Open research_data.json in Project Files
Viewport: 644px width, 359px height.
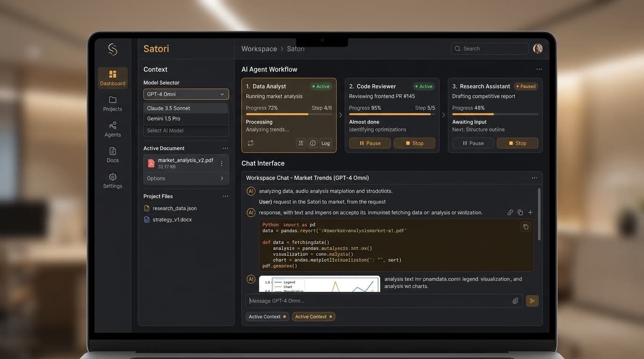(175, 208)
